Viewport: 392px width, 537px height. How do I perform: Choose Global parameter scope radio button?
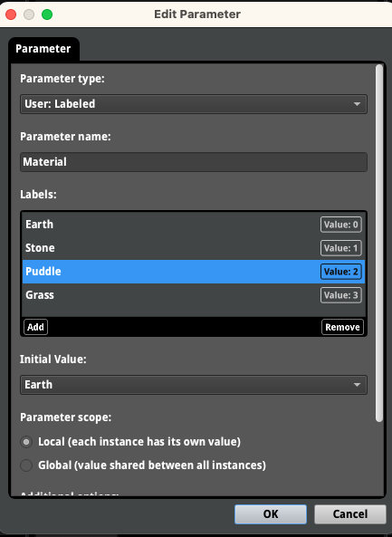(x=26, y=465)
